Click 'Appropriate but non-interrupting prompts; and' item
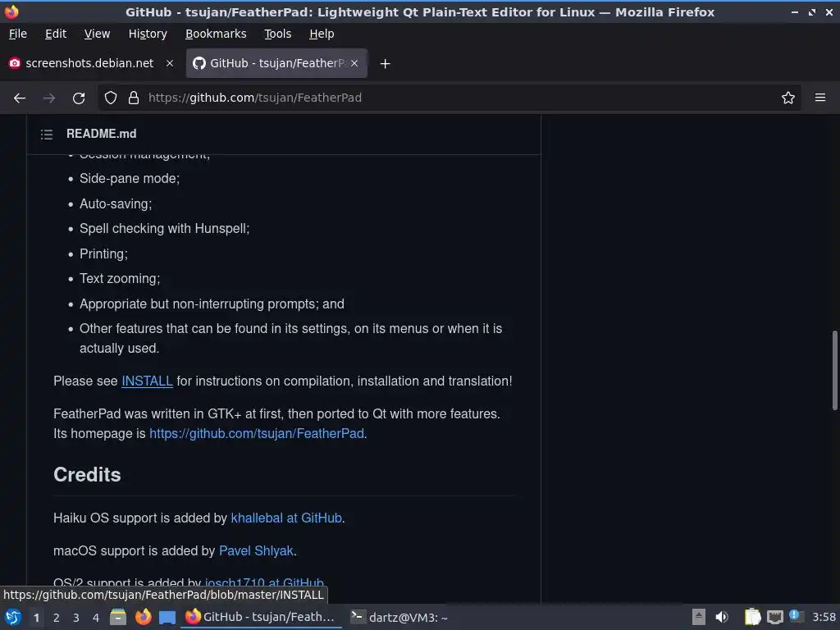This screenshot has width=840, height=630. [x=212, y=304]
